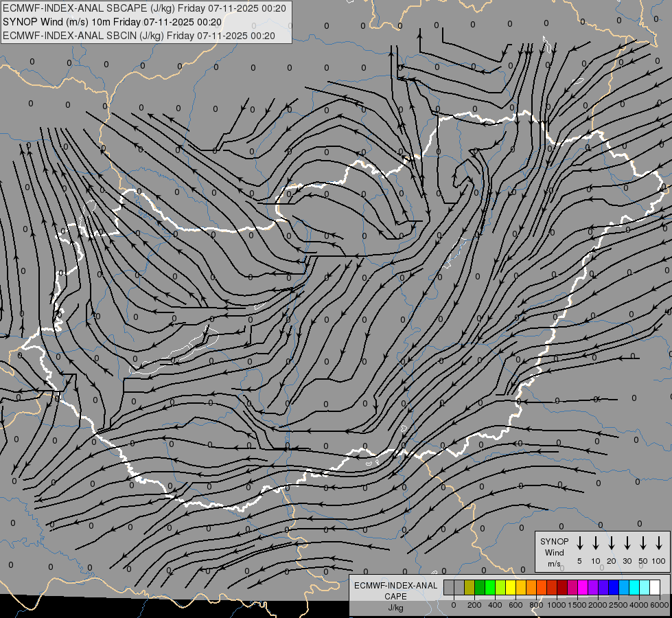Click the wind arrow above the 100 m/s label
672x618 pixels.
tap(659, 543)
